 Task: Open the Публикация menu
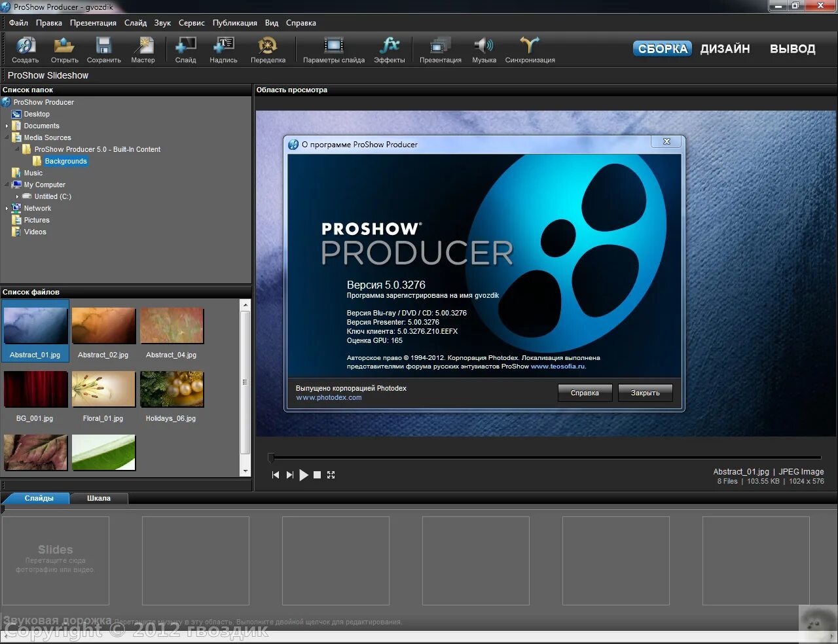click(x=234, y=23)
